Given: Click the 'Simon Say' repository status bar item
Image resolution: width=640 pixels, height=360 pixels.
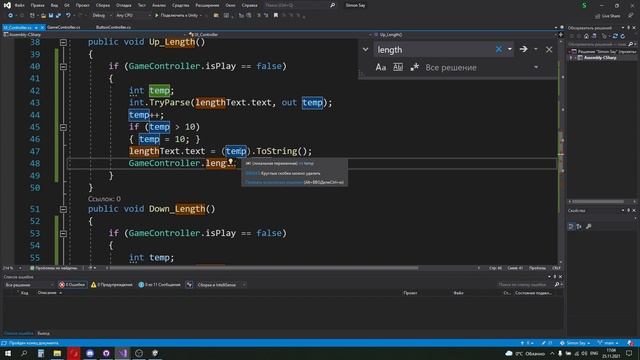Looking at the screenshot, I should coord(575,343).
